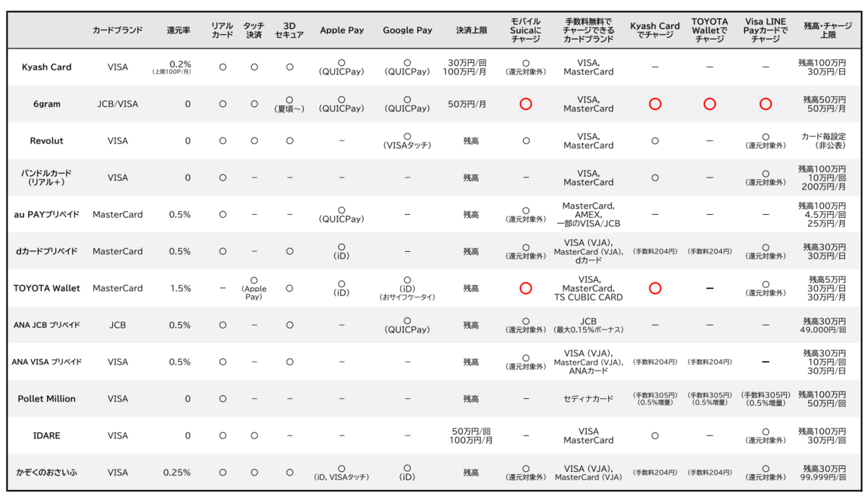Screen dimensions: 868x503
Task: Click the red circle for 6gram モバイルSuica charge
Action: [x=526, y=103]
